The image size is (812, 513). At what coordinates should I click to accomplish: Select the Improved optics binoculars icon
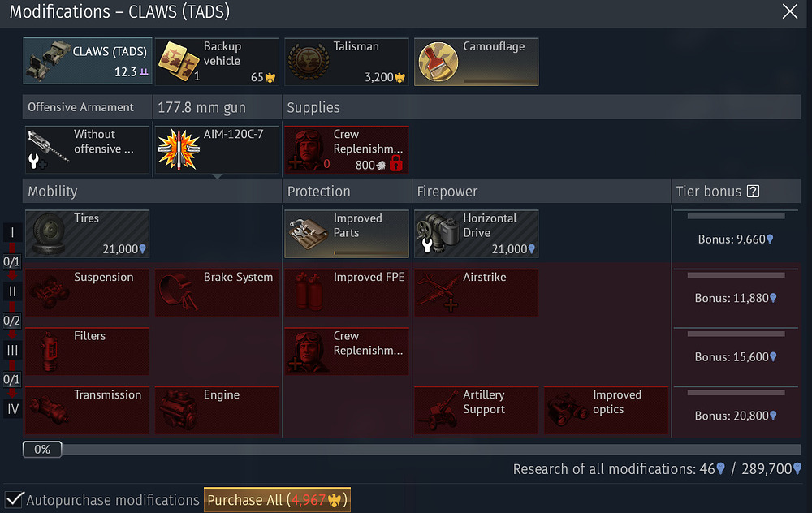point(568,411)
